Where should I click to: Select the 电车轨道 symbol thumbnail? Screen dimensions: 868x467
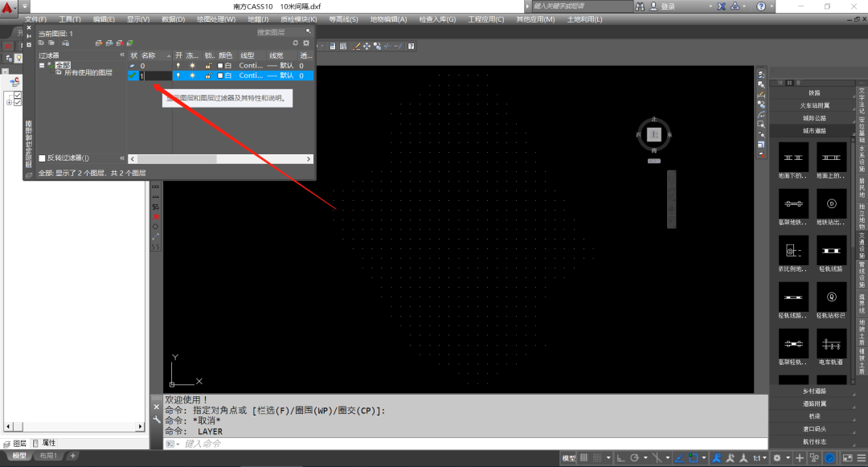(x=832, y=343)
